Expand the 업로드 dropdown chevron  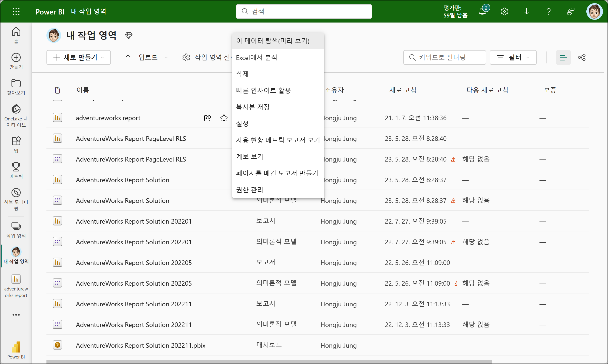click(x=166, y=58)
